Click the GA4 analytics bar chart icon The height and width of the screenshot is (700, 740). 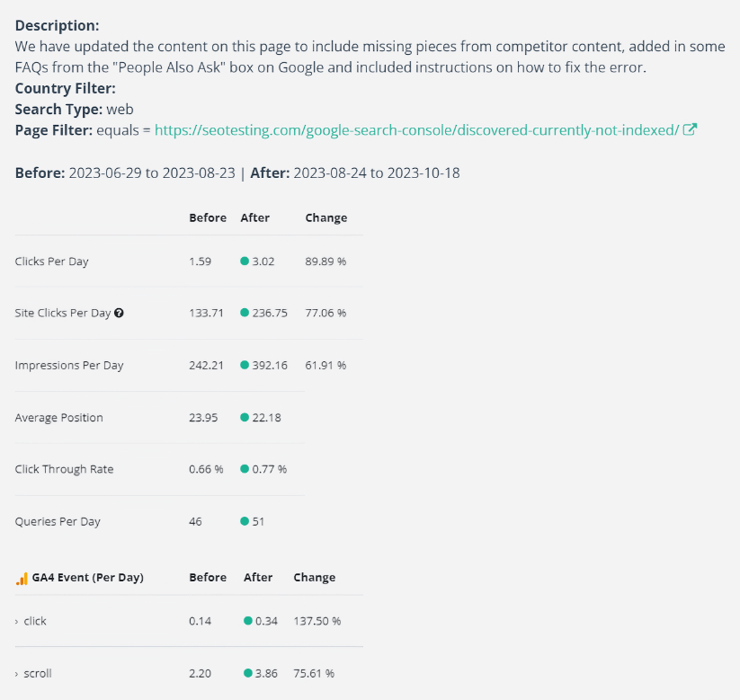coord(22,578)
